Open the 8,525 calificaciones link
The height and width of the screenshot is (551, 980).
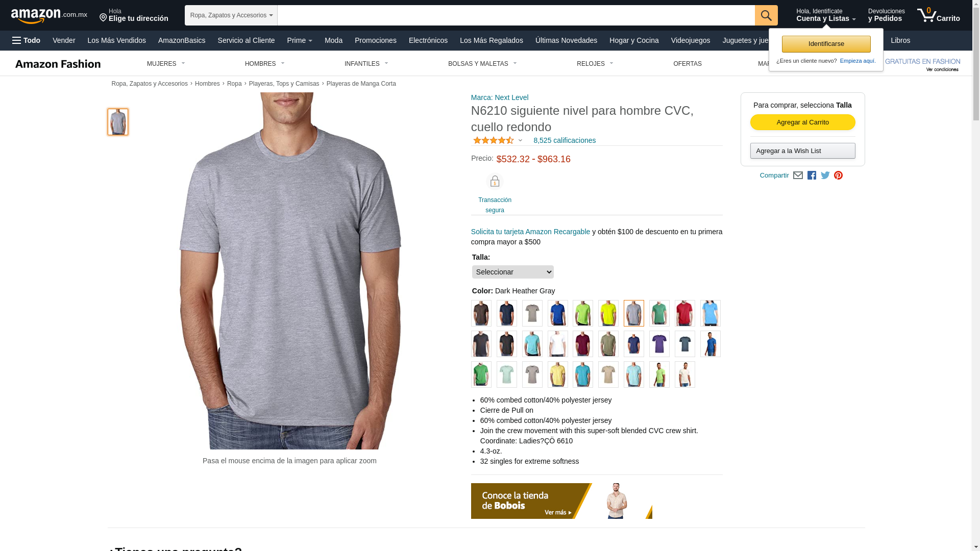[x=564, y=140]
